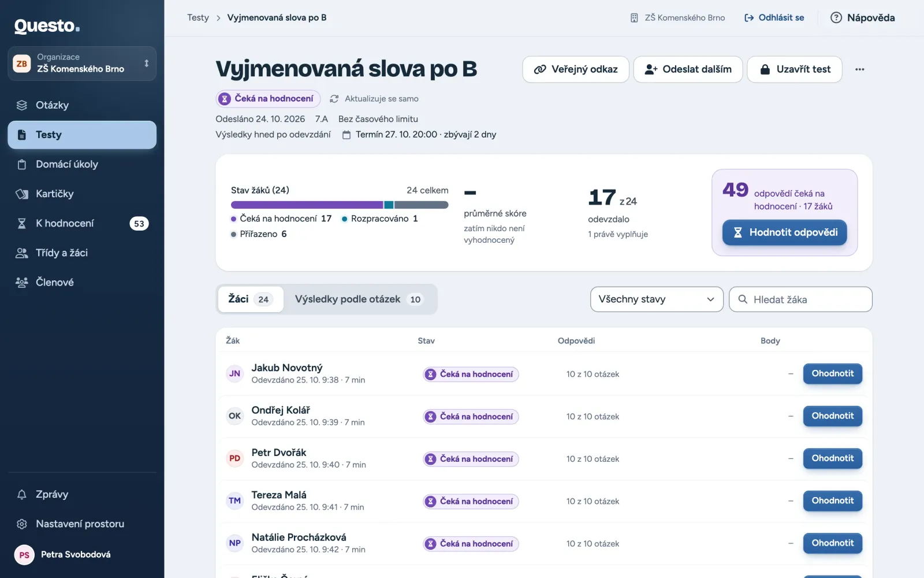Click the search magnifier icon
Image resolution: width=924 pixels, height=578 pixels.
click(x=743, y=299)
